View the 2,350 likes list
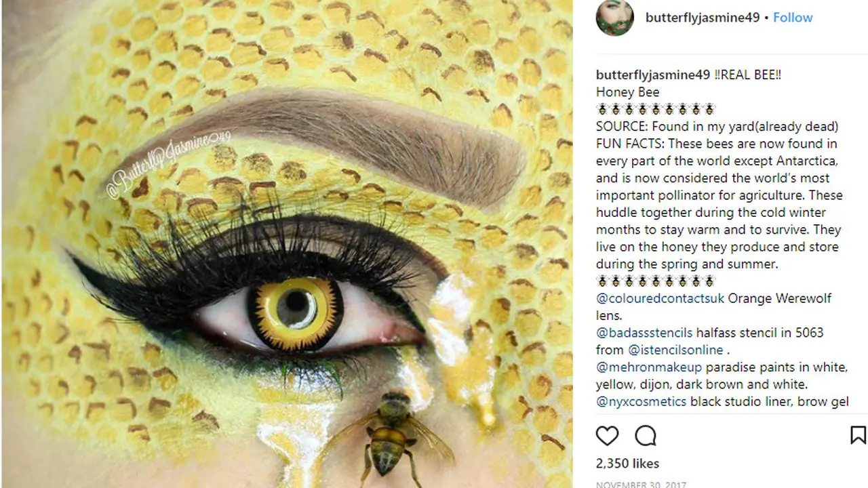The width and height of the screenshot is (868, 488). click(x=627, y=464)
